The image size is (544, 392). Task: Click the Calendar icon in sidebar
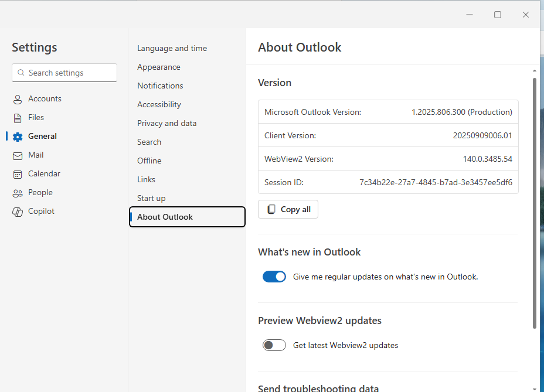point(18,174)
